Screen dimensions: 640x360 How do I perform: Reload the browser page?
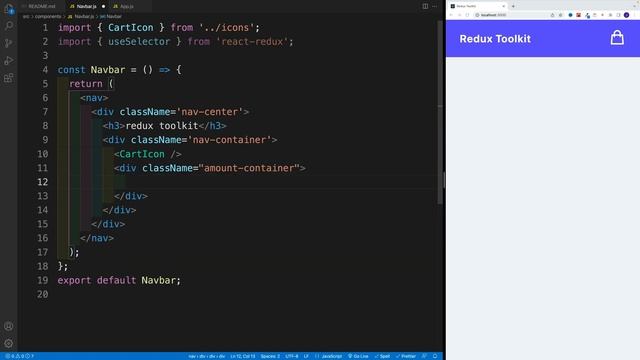(467, 15)
